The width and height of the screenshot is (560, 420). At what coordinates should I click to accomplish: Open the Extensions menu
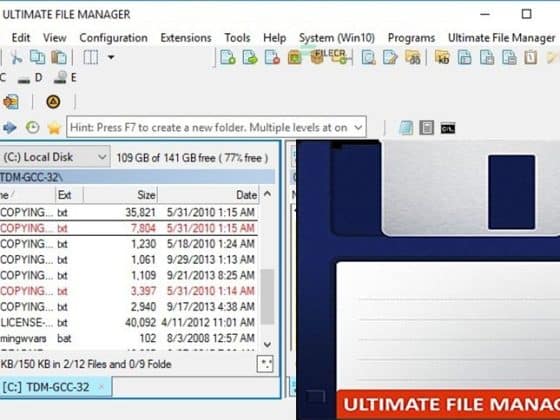(186, 38)
